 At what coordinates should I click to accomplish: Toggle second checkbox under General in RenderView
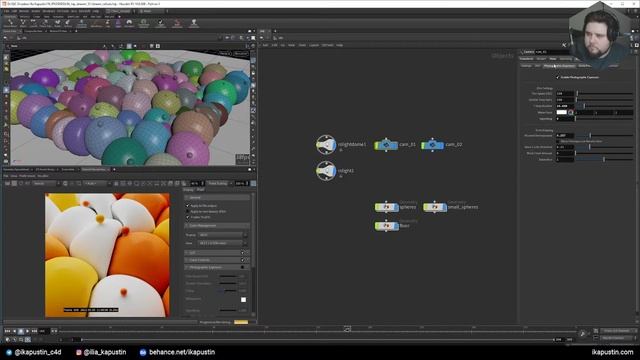coord(188,211)
